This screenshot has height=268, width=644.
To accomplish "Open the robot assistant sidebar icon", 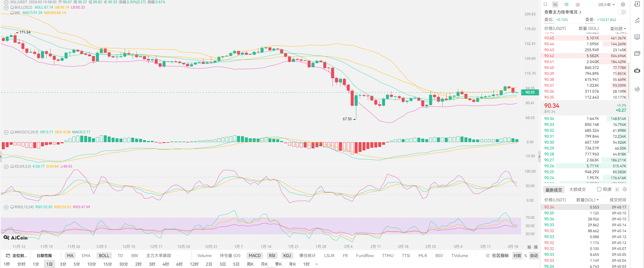I will point(637,70).
